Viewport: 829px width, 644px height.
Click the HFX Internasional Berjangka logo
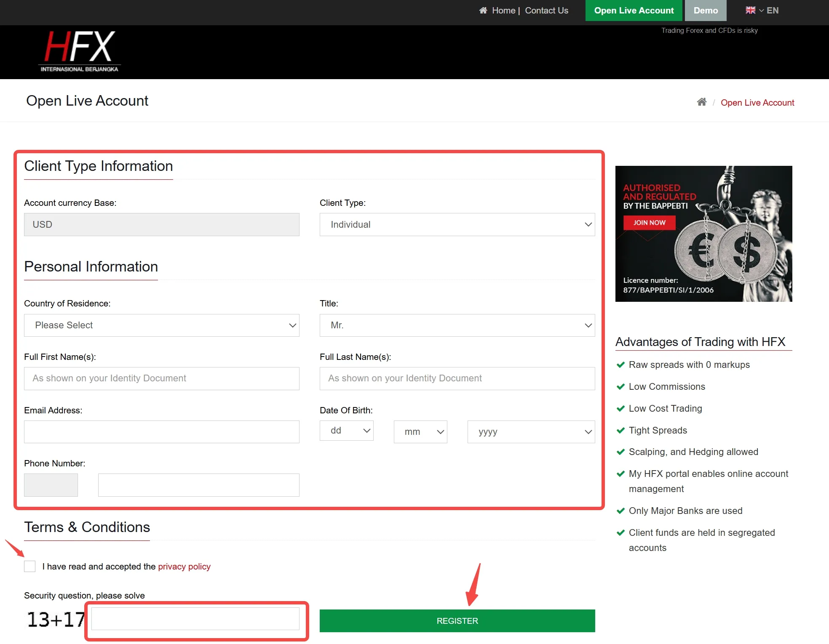[x=80, y=51]
